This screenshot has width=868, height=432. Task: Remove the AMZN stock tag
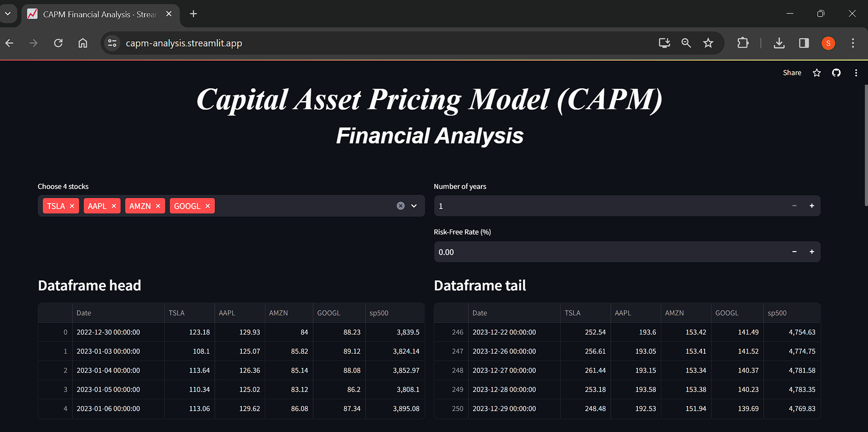158,206
